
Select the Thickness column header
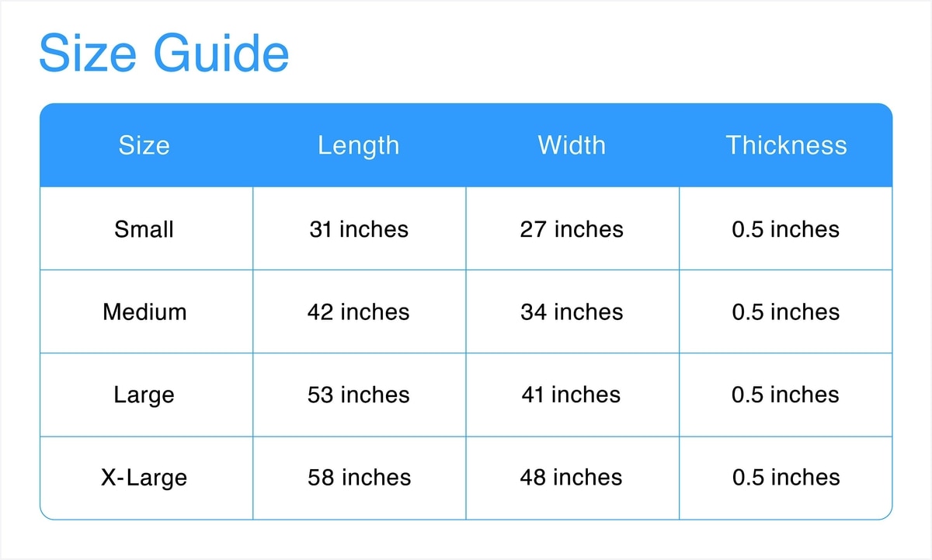pos(786,145)
